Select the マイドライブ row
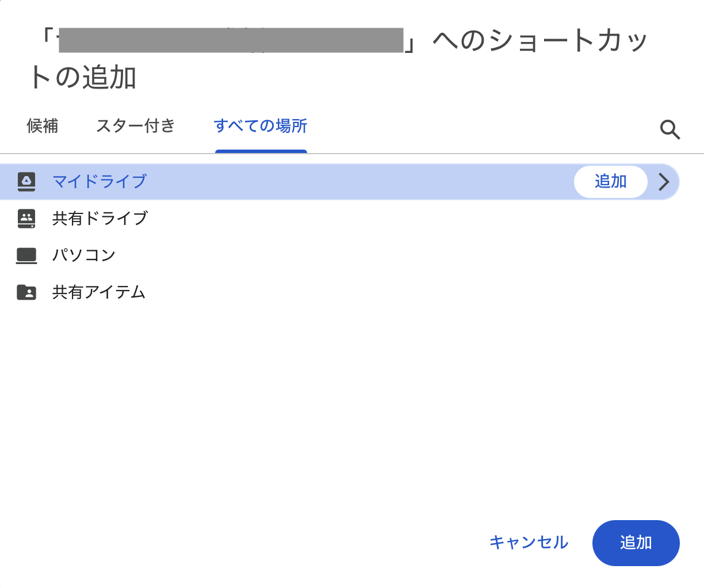The height and width of the screenshot is (588, 704). pyautogui.click(x=230, y=181)
